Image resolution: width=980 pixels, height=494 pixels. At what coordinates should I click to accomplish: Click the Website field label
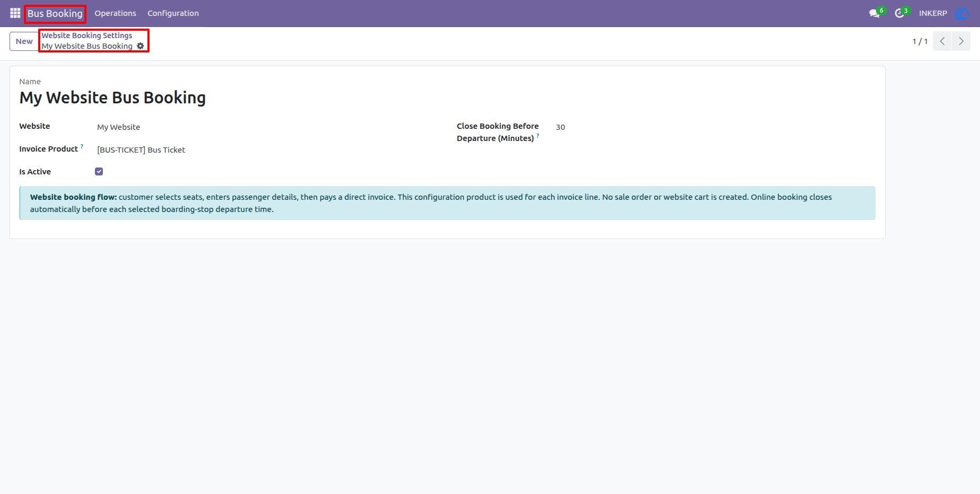click(34, 126)
